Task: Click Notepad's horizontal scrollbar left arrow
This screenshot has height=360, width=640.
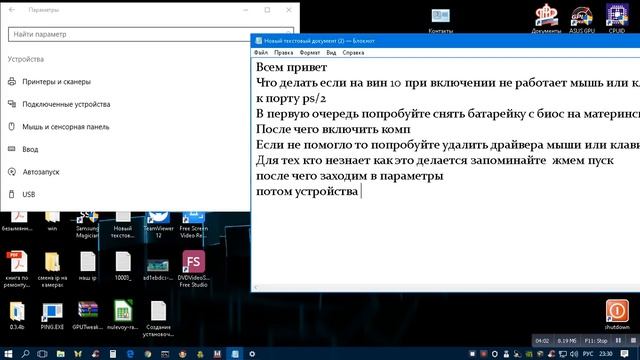Action: tap(256, 288)
